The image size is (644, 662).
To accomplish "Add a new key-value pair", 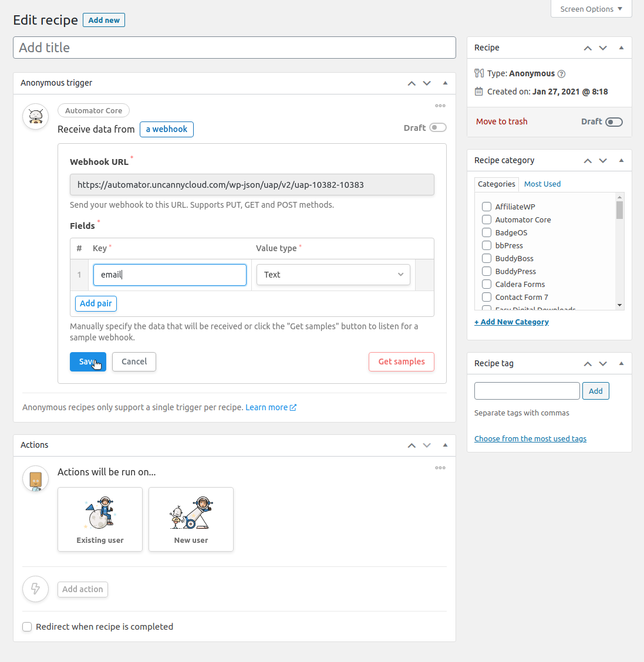I will pos(96,303).
